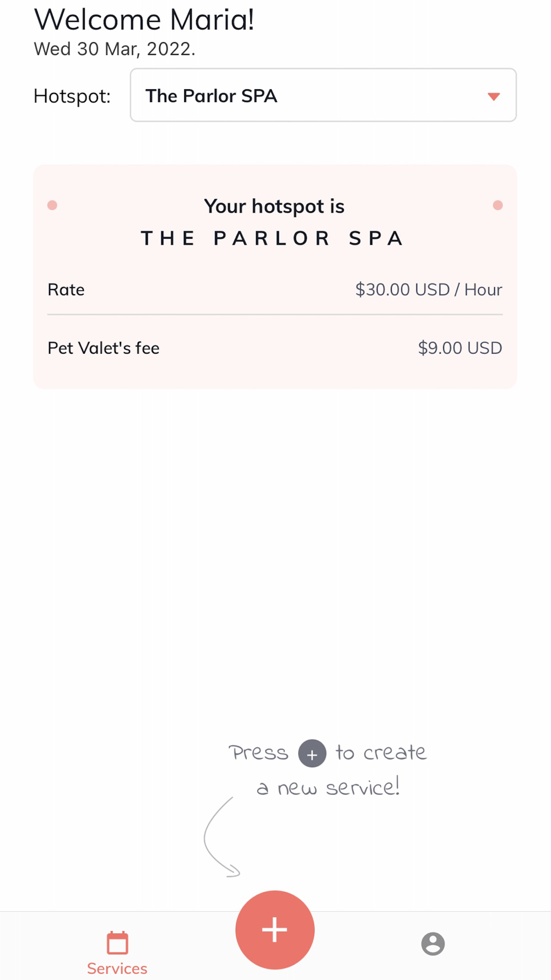This screenshot has height=980, width=551.
Task: Click 'Your hotspot is' text
Action: [x=274, y=206]
